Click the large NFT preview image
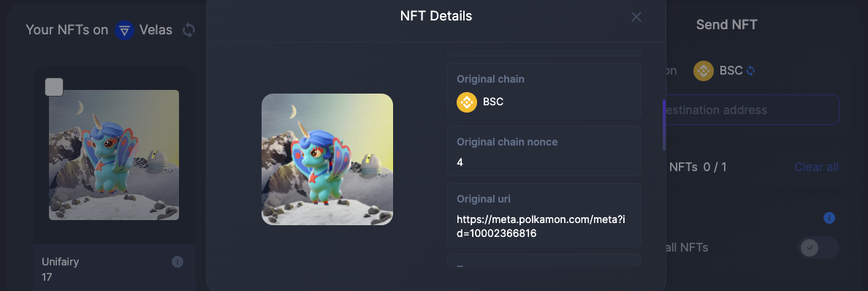The width and height of the screenshot is (868, 291). 327,159
